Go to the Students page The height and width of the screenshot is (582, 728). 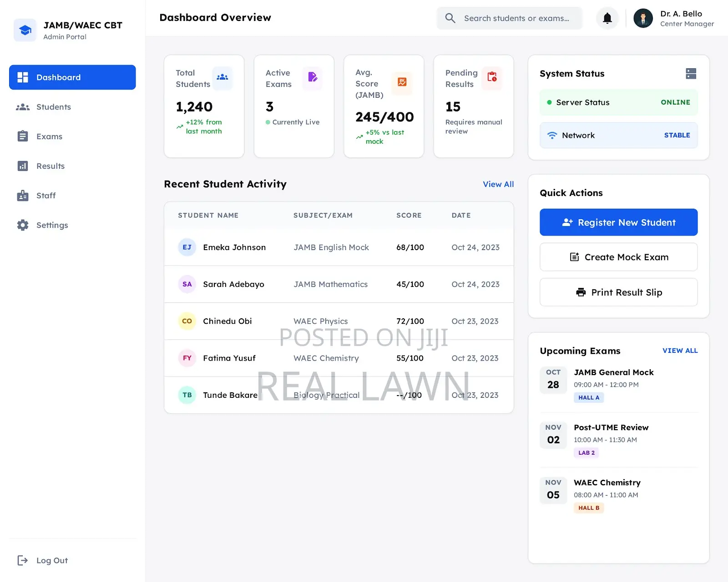coord(72,107)
